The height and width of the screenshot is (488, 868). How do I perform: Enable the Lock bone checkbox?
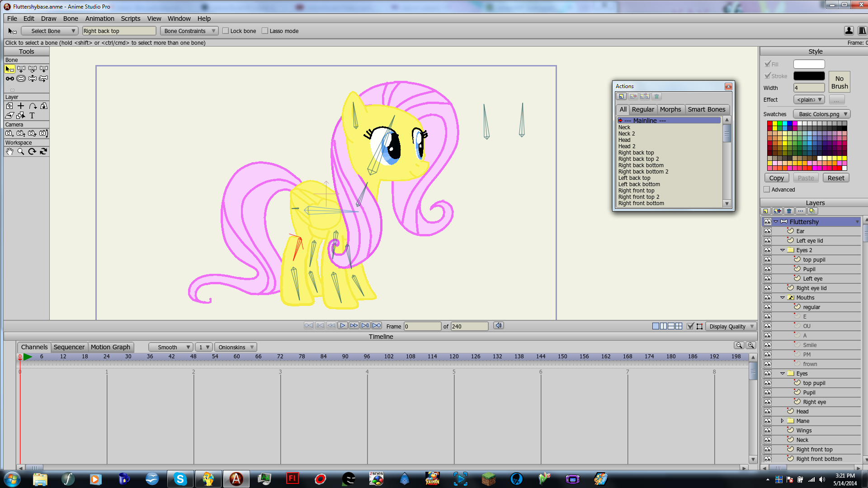click(226, 31)
